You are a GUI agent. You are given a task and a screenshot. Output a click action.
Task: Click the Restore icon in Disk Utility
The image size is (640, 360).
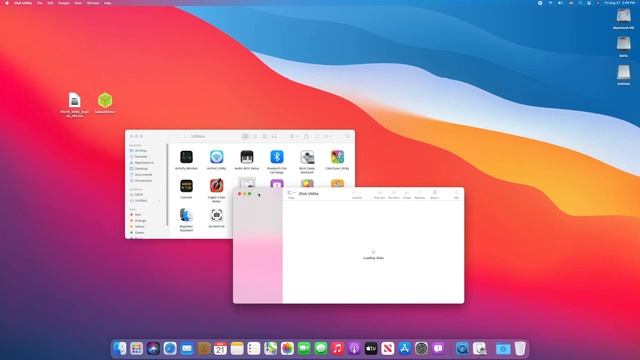[x=420, y=195]
